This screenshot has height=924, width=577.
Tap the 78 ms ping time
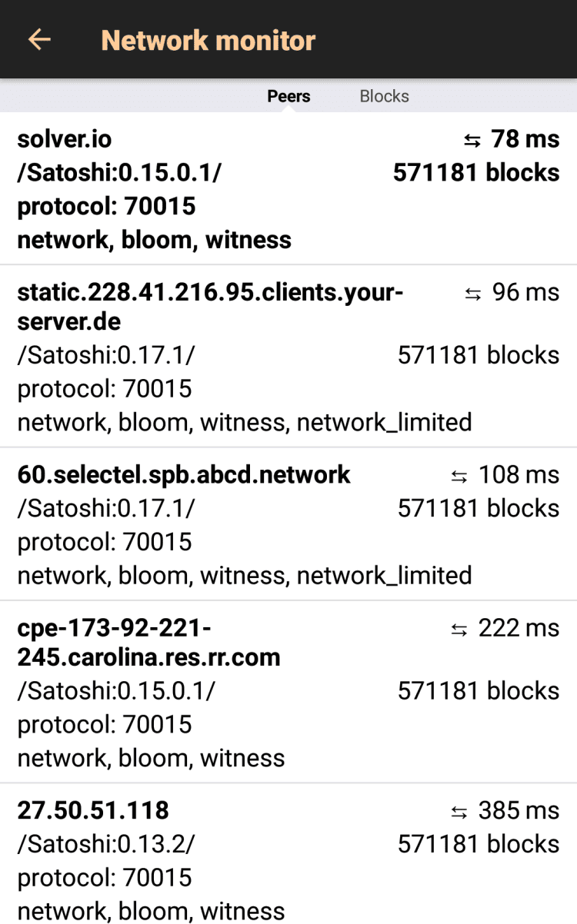(x=525, y=139)
